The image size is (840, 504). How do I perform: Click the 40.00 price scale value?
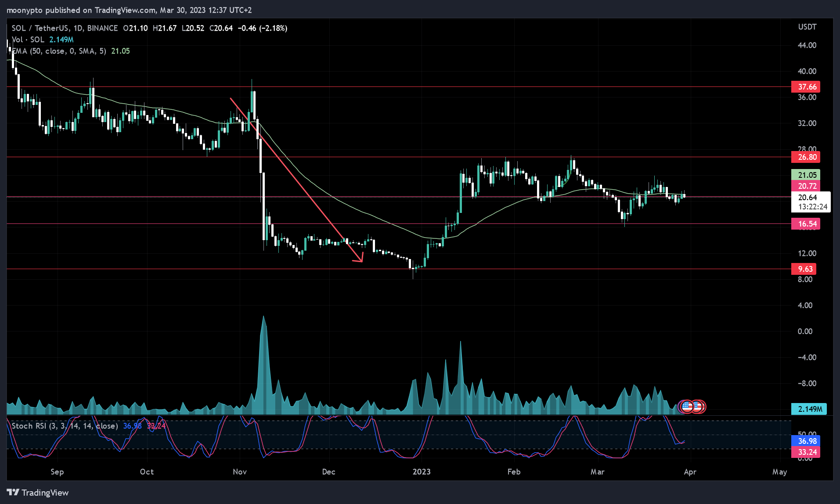coord(807,71)
